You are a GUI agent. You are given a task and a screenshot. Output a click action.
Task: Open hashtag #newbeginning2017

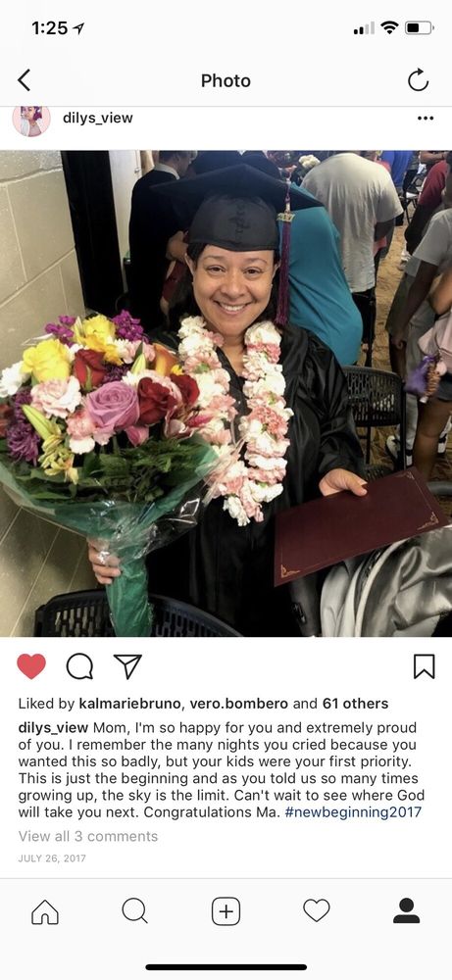353,812
